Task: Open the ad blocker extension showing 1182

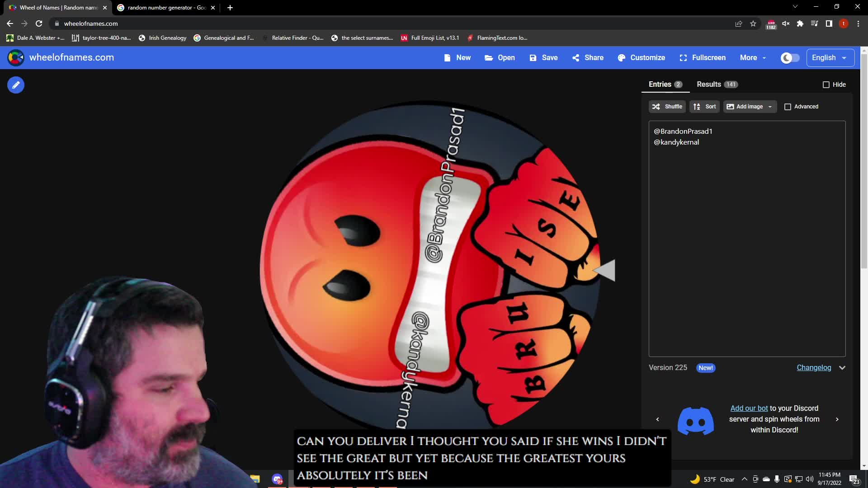Action: (x=771, y=24)
